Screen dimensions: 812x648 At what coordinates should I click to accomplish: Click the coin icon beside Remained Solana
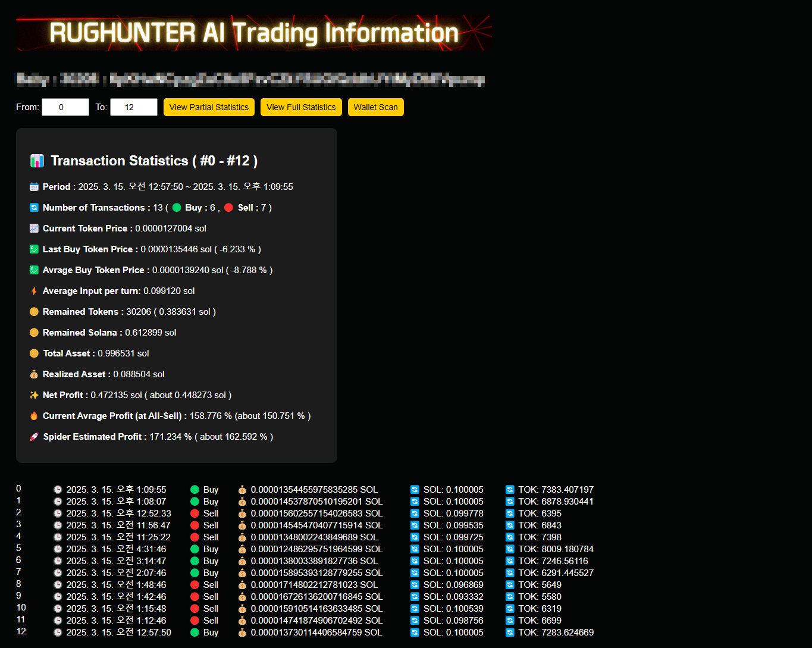(34, 333)
